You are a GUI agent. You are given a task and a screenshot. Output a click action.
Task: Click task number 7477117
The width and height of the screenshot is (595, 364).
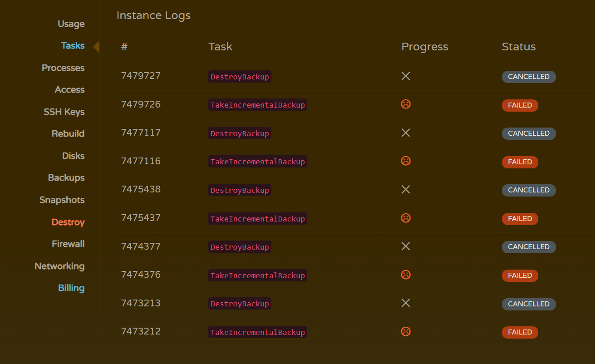(141, 133)
